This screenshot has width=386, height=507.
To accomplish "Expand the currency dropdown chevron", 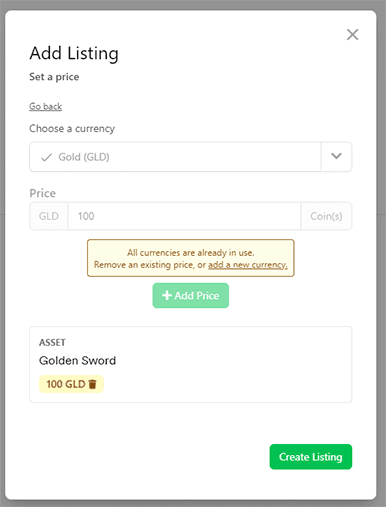I will (336, 156).
